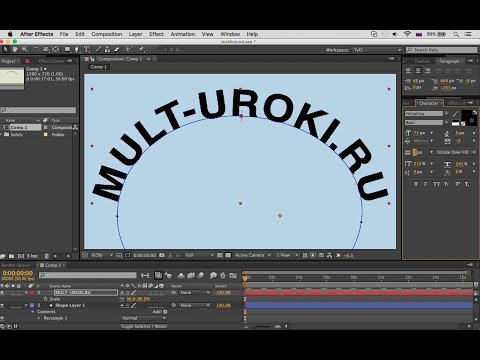Select the Horizontal Type tool
Viewport: 480px width, 360px height.
pos(87,49)
